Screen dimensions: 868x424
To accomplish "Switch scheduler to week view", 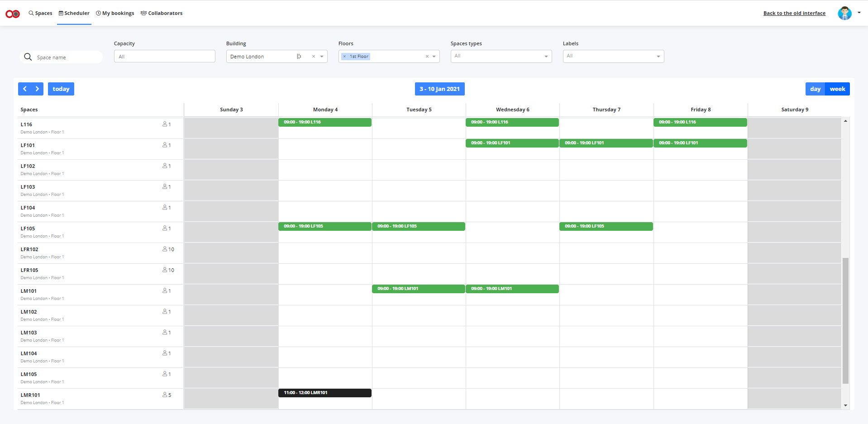I will coord(837,89).
